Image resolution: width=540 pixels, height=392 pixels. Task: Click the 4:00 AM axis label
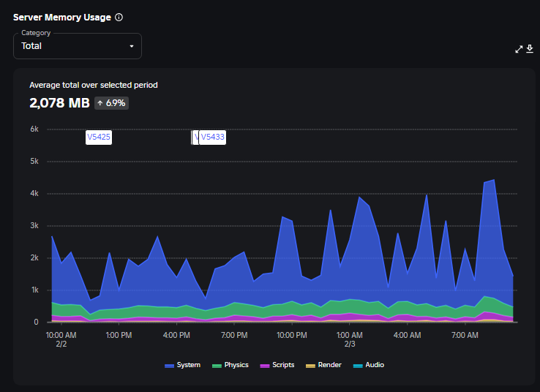[x=407, y=335]
